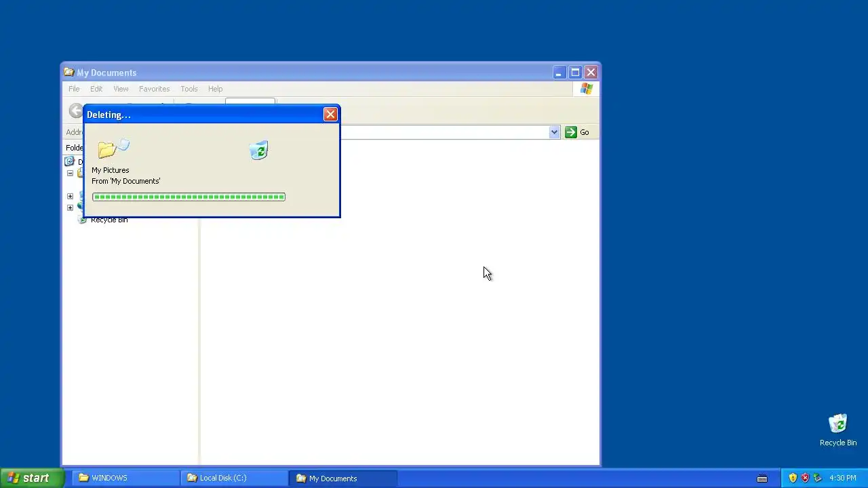868x488 pixels.
Task: Expand the second plus node in folder tree
Action: (70, 207)
